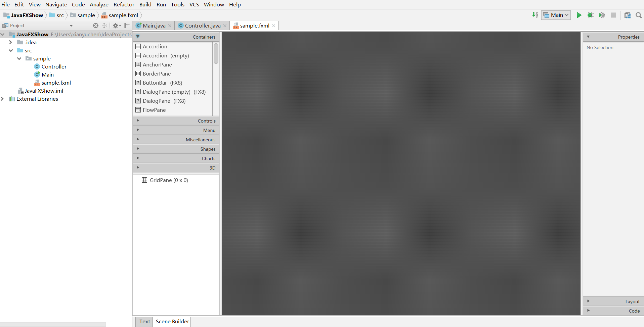Run the Main configuration with the green play icon
Screen dimensions: 644x327
(x=579, y=15)
